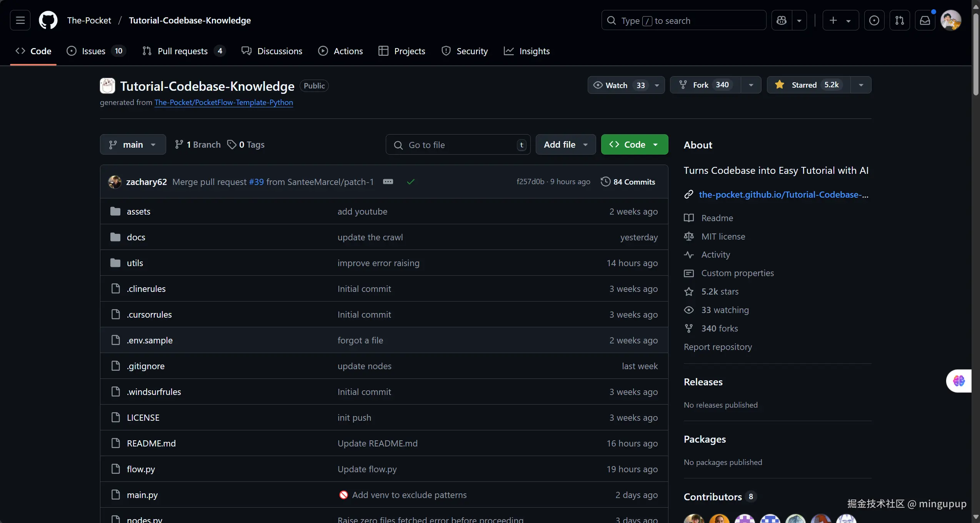Open the notifications inbox

tap(925, 20)
